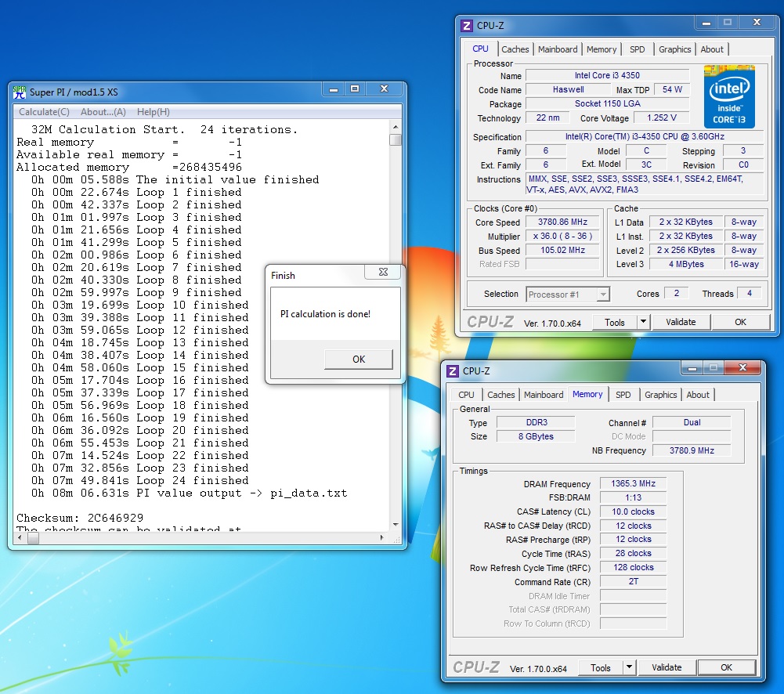Click OK in the lower CPU-Z Memory window

(727, 668)
